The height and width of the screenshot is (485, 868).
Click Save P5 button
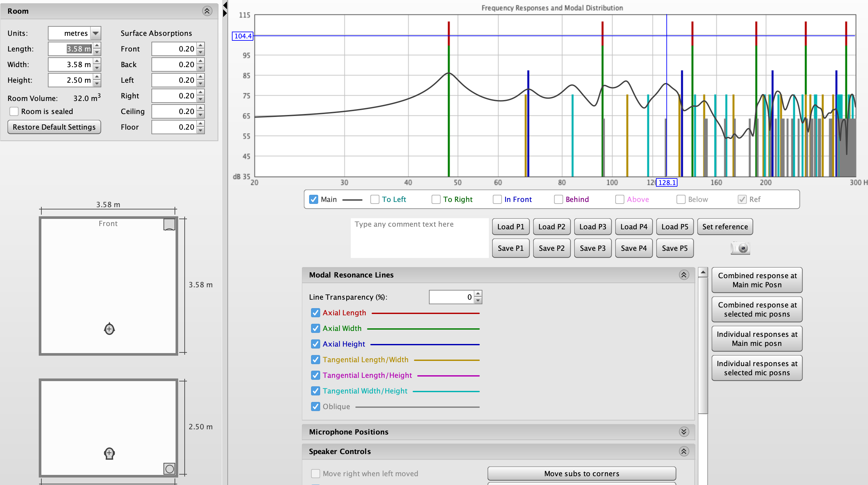click(675, 248)
